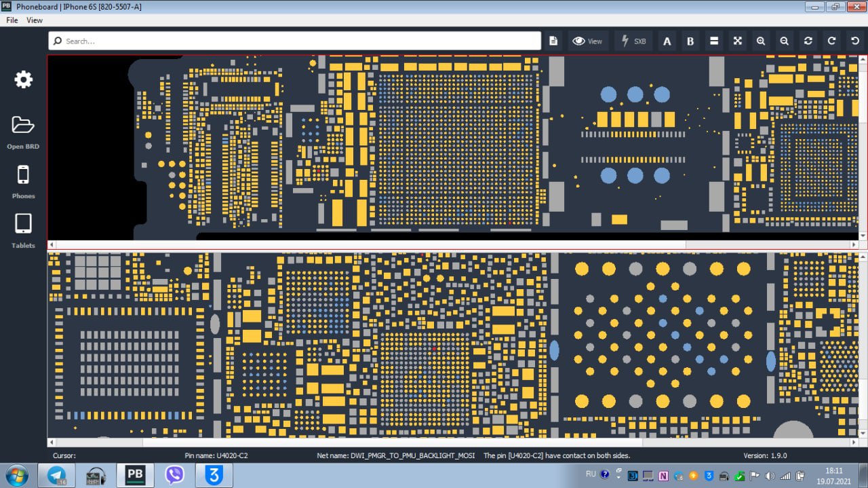868x488 pixels.
Task: Click the net name DWI_PMGR_TO_PMU_BACKLIGHT_MOSI text
Action: click(396, 455)
